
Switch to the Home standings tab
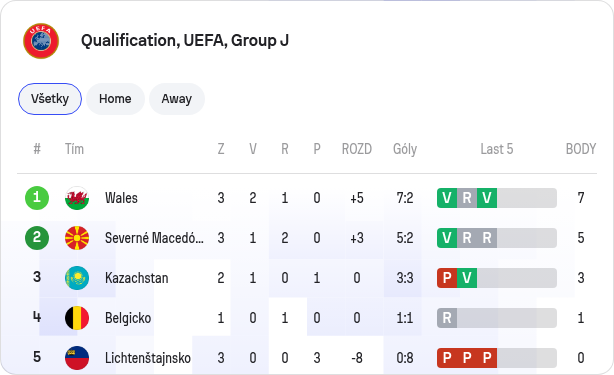(x=115, y=99)
